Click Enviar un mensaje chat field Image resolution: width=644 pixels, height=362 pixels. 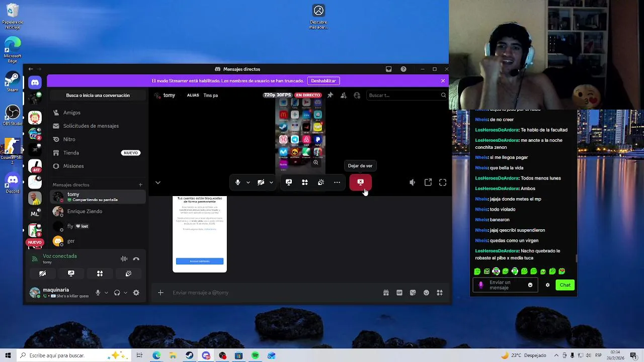(x=504, y=285)
